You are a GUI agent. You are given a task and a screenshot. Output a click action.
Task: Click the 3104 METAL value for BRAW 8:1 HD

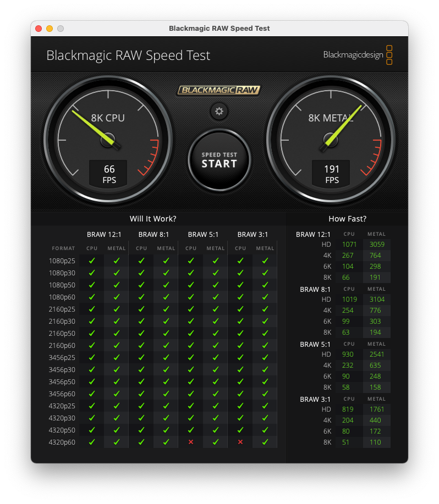tap(377, 300)
